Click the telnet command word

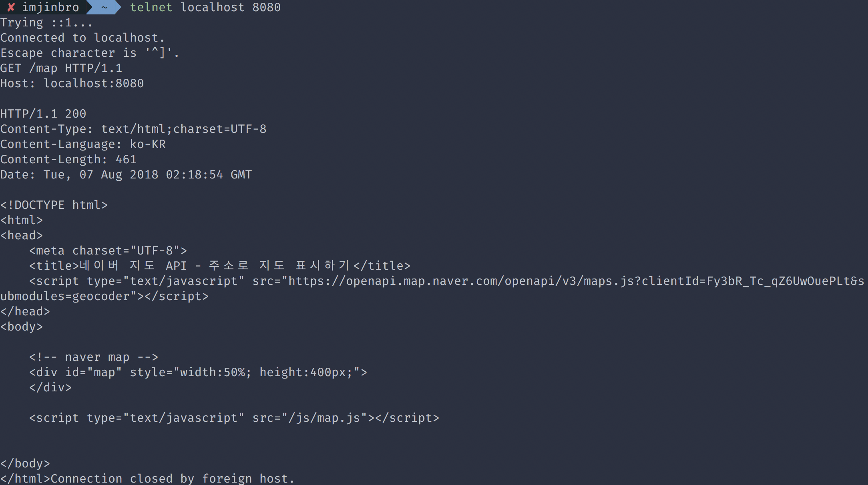(x=151, y=7)
